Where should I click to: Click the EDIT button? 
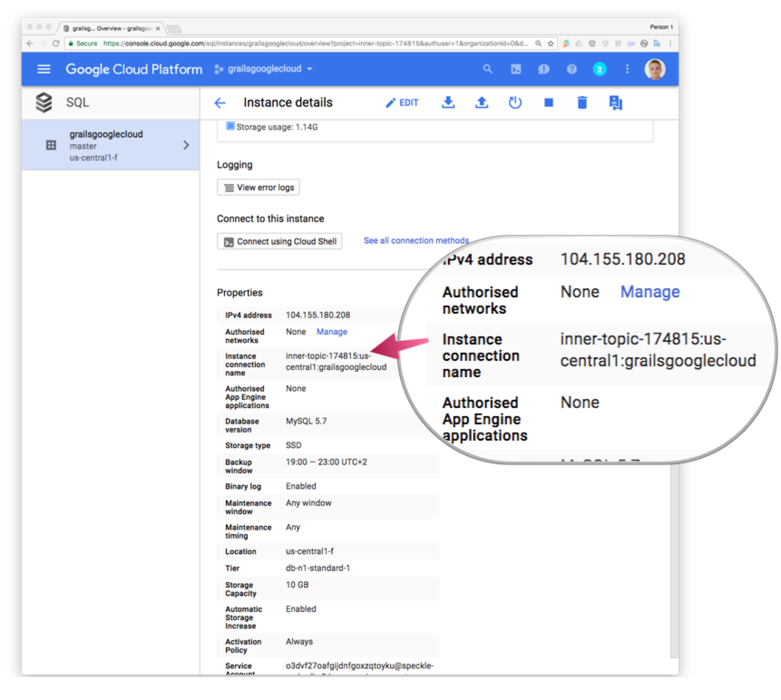(402, 103)
